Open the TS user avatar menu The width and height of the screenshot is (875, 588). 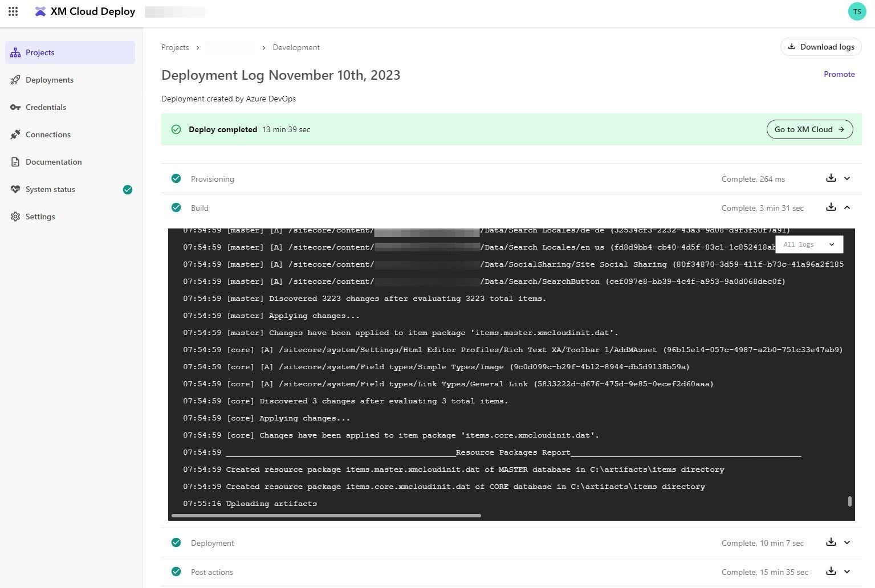[857, 11]
